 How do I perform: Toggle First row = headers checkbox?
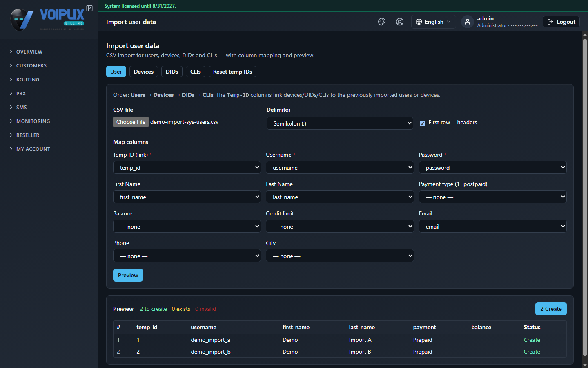pos(422,123)
